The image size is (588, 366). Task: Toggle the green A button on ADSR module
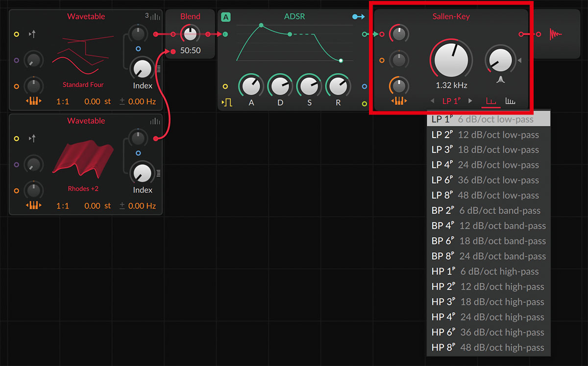(x=225, y=17)
